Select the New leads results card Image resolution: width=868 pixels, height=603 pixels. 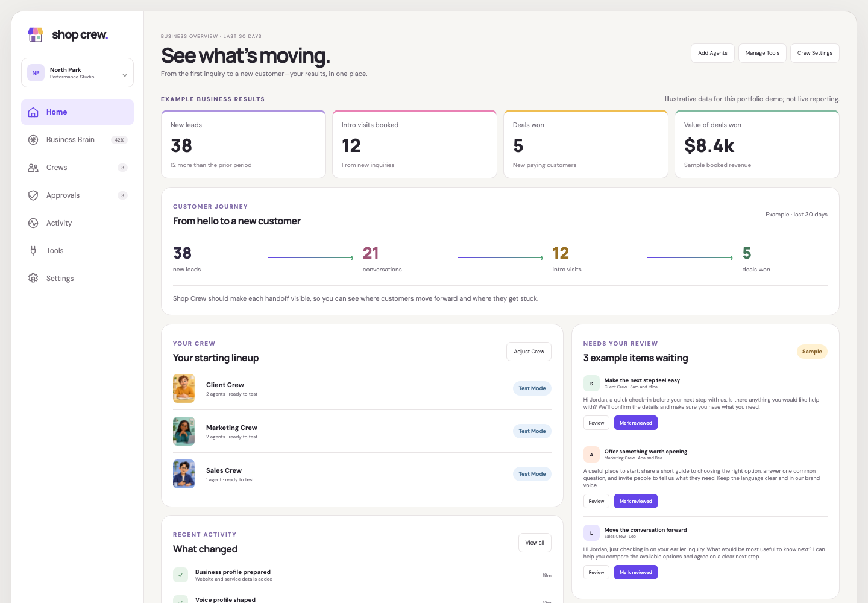(x=244, y=144)
